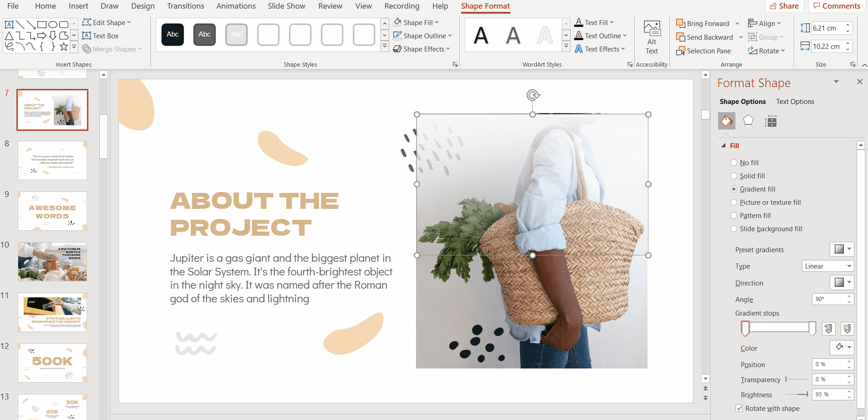Select the Gradient fill option

[753, 189]
